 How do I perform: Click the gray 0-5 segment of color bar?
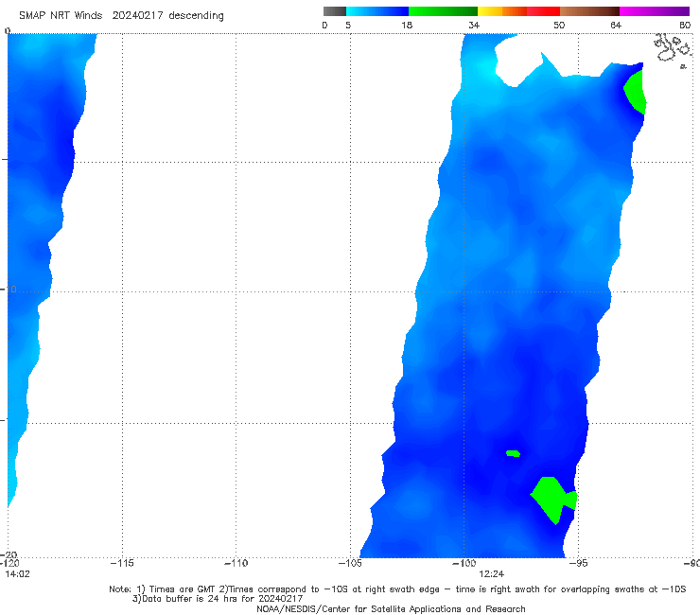pyautogui.click(x=335, y=11)
